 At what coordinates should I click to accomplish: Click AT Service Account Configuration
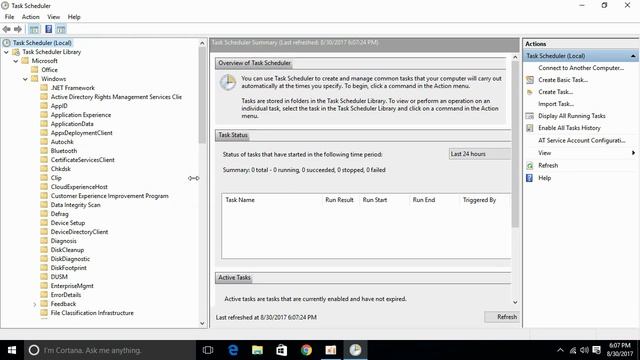click(x=582, y=140)
